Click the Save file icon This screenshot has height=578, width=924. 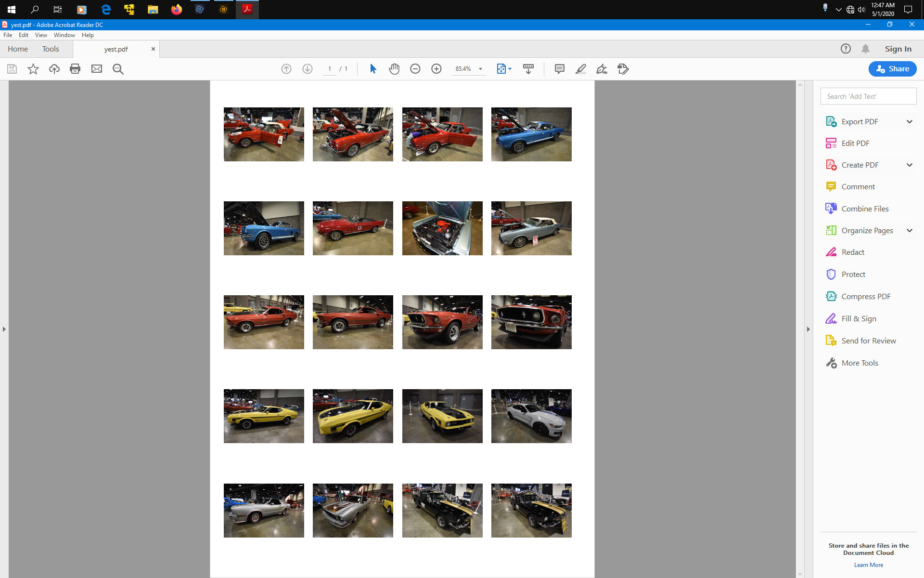12,69
